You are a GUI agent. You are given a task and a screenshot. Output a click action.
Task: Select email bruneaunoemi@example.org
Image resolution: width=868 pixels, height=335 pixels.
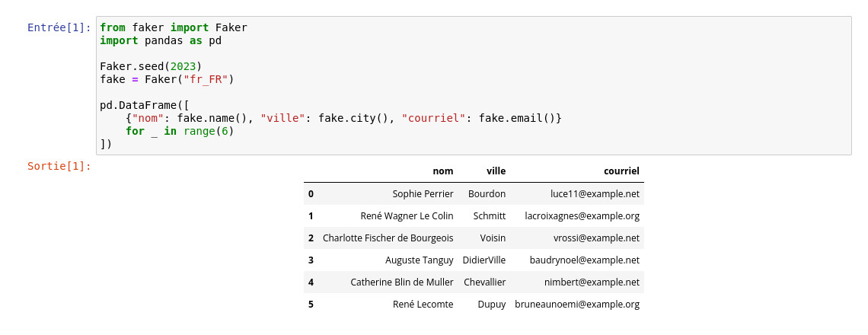pos(577,305)
